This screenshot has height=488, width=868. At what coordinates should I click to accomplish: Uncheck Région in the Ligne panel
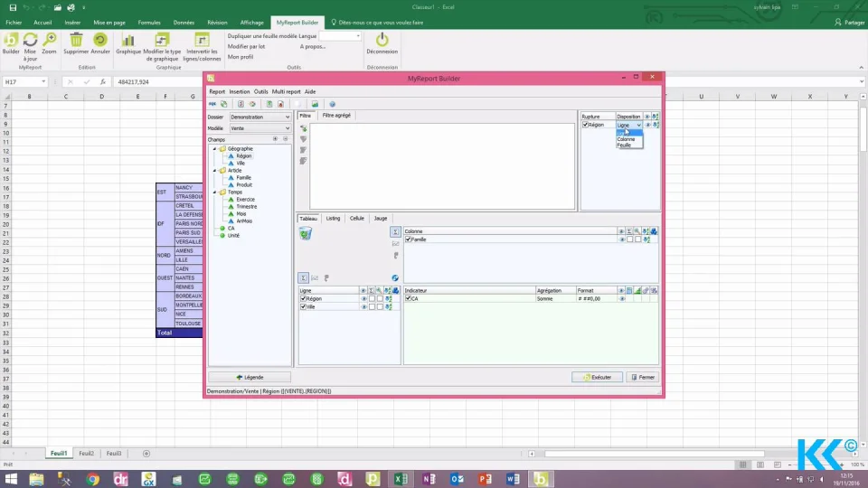pos(303,299)
